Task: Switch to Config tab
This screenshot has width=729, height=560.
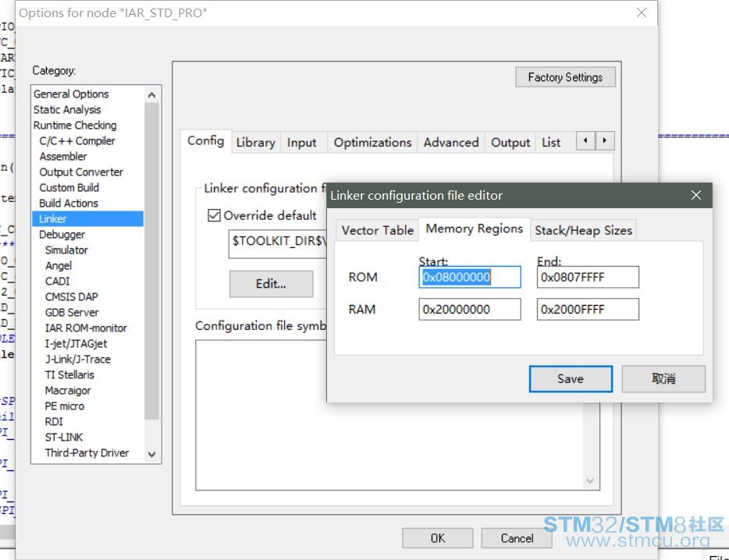Action: pos(205,140)
